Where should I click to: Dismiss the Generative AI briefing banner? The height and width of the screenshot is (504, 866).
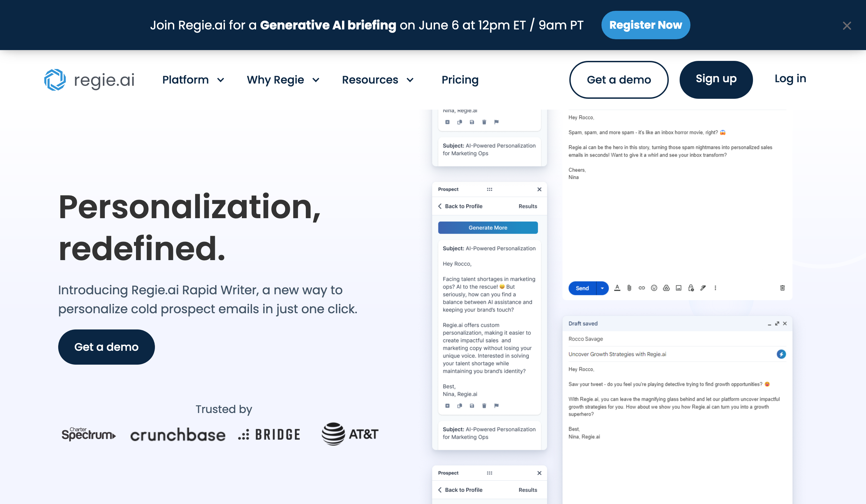click(x=847, y=25)
